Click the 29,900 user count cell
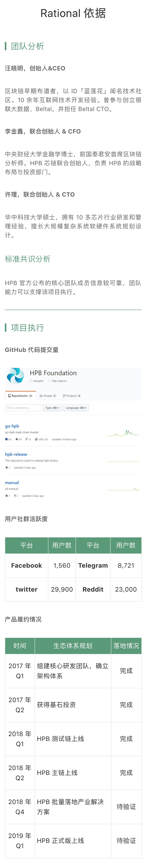The width and height of the screenshot is (147, 868). pos(62,589)
